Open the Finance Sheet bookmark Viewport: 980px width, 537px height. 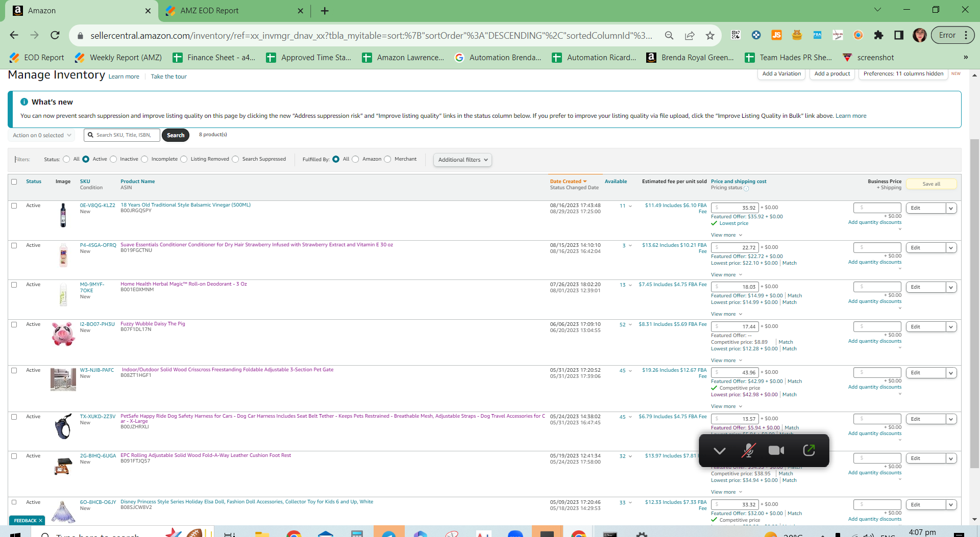tap(214, 58)
